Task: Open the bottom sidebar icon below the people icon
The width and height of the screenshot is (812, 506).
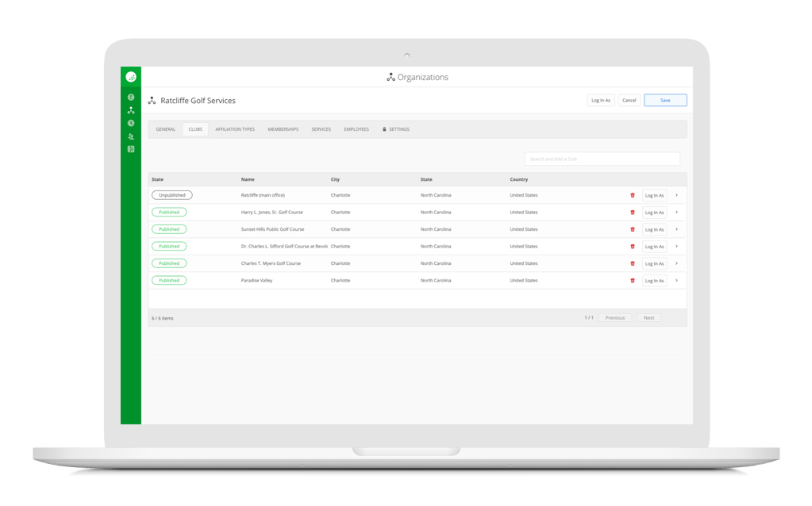Action: point(131,149)
